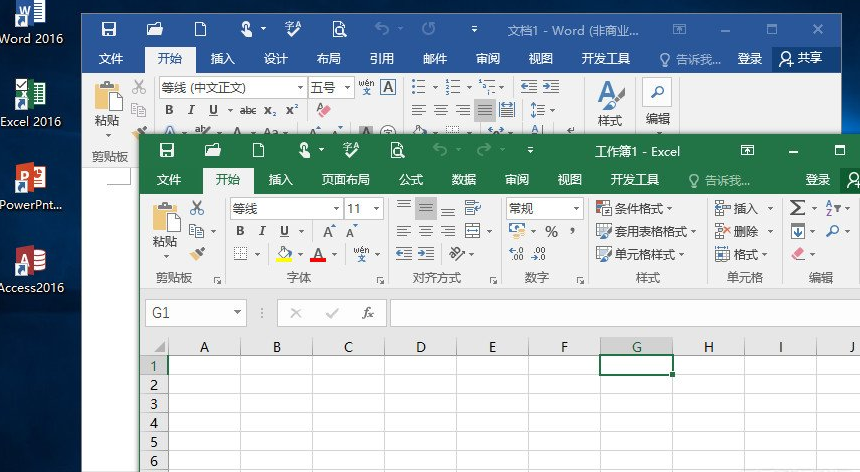The image size is (860, 472).
Task: Open Excel number format dropdown 常规
Action: click(x=576, y=208)
